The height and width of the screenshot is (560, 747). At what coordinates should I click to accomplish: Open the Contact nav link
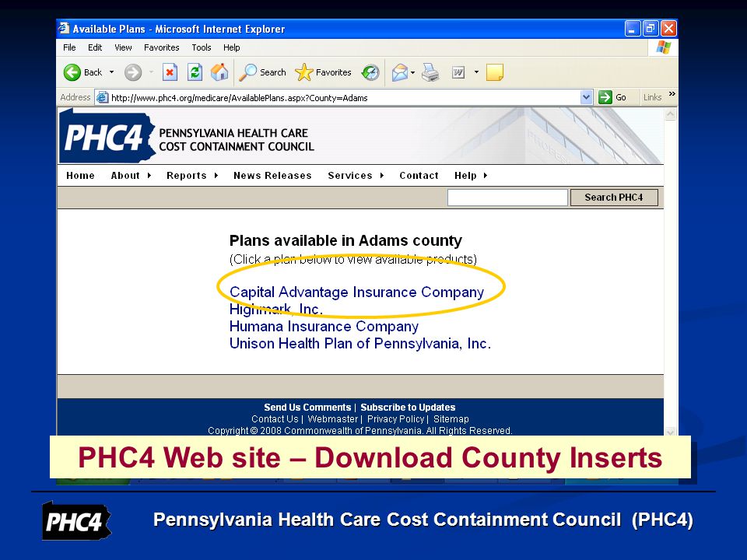(419, 175)
